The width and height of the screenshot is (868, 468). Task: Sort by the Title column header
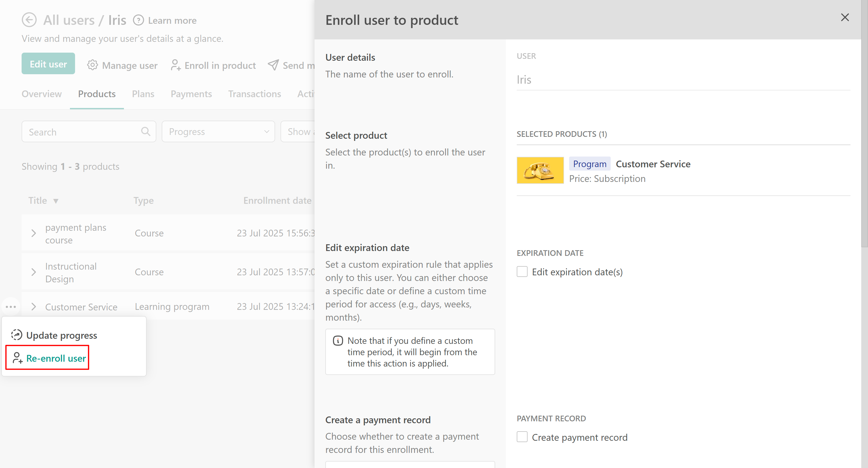click(x=38, y=201)
